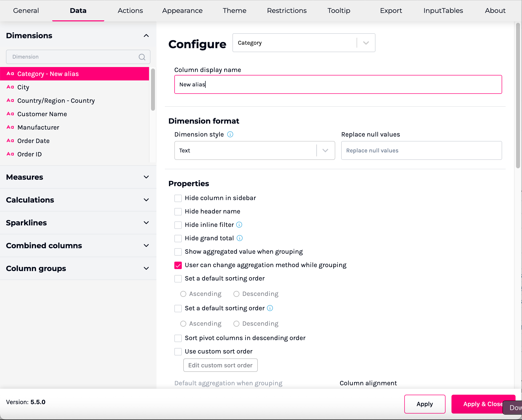Open the Dimension style Text dropdown
522x420 pixels.
pyautogui.click(x=255, y=150)
